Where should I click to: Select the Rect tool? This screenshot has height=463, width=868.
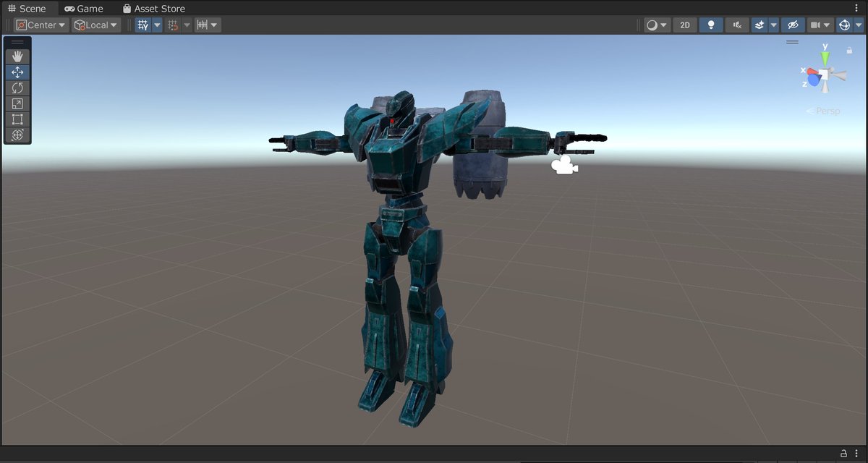(17, 119)
